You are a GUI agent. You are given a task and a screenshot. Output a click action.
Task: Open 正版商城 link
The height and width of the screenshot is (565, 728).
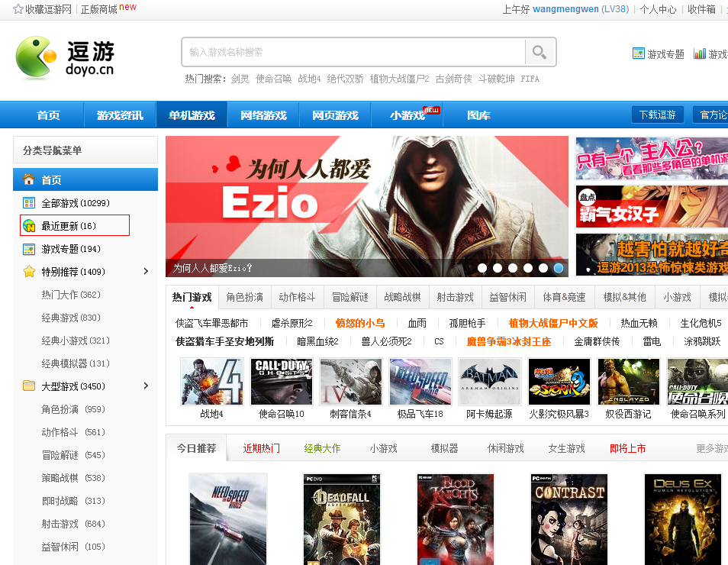(x=99, y=9)
